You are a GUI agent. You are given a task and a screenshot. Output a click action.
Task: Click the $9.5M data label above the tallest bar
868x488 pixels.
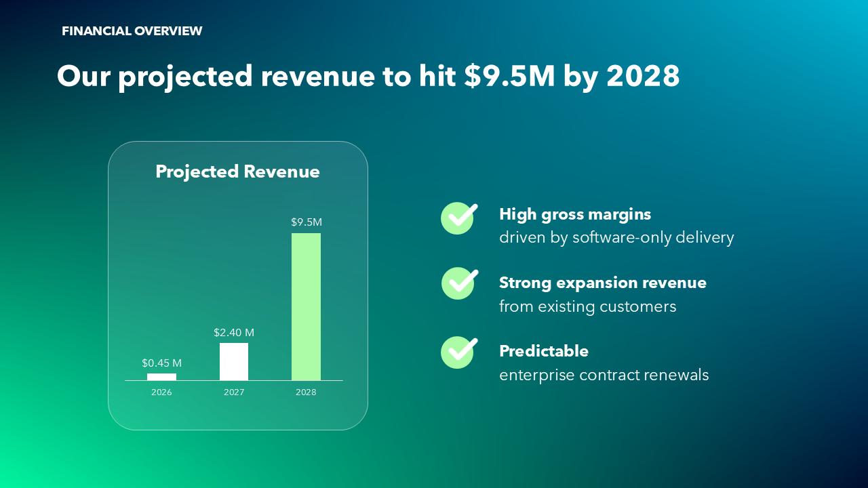[306, 222]
